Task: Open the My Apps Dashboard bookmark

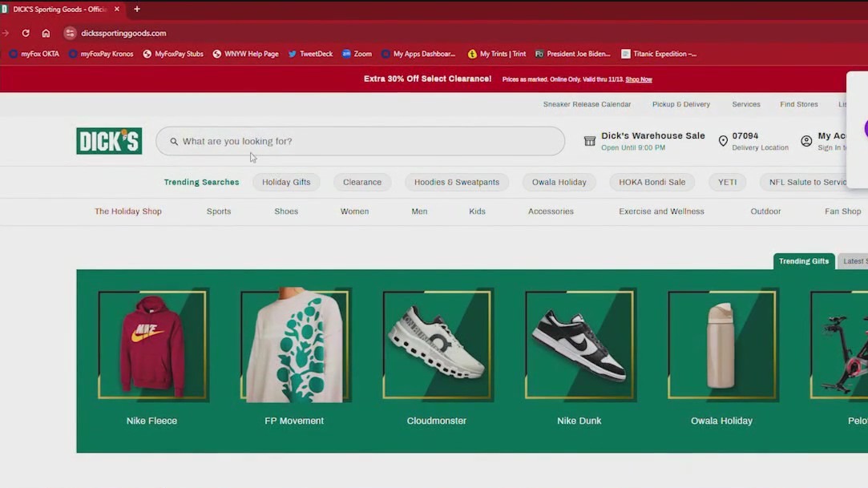Action: 418,54
